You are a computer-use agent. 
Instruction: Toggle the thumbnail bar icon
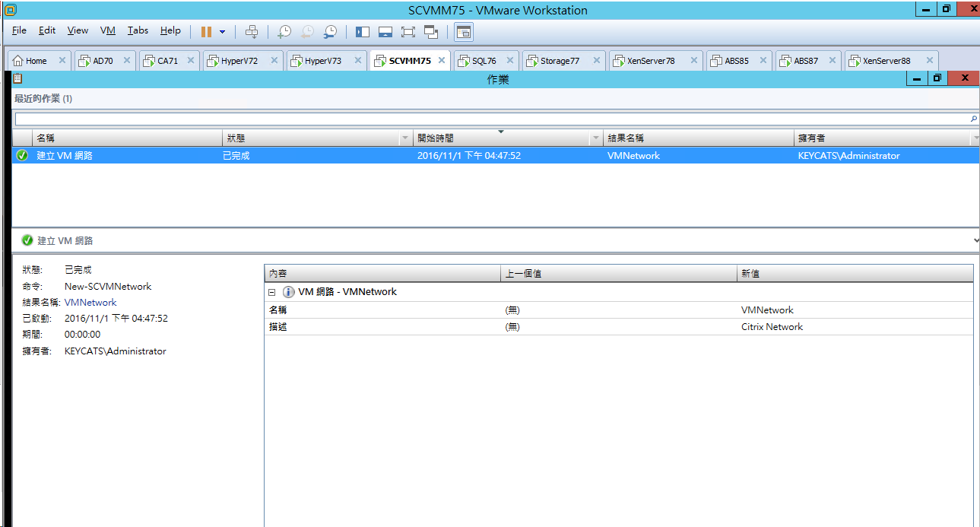pos(385,32)
